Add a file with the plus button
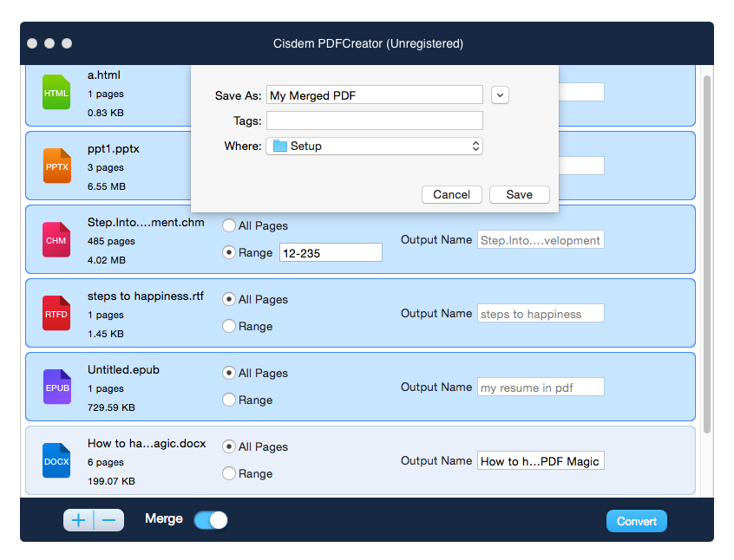This screenshot has height=560, width=734. coord(77,519)
